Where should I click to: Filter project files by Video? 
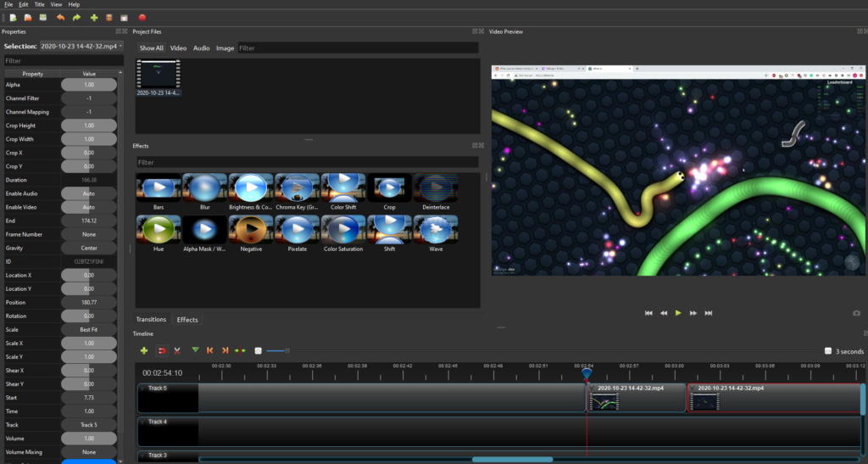[x=178, y=48]
